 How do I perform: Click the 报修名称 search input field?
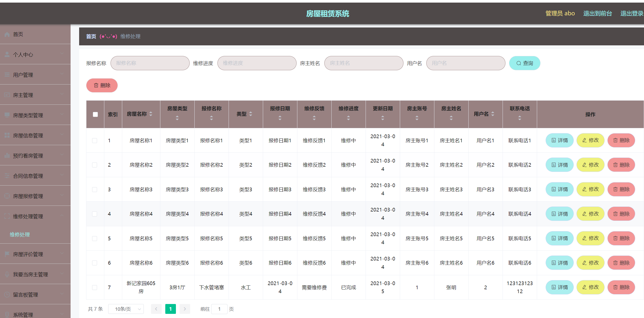click(x=150, y=63)
